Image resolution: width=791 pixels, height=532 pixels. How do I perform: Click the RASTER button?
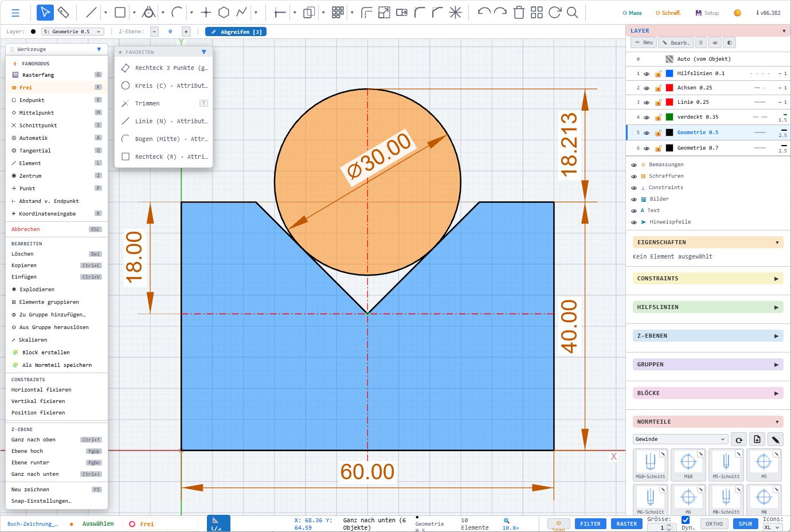[626, 524]
